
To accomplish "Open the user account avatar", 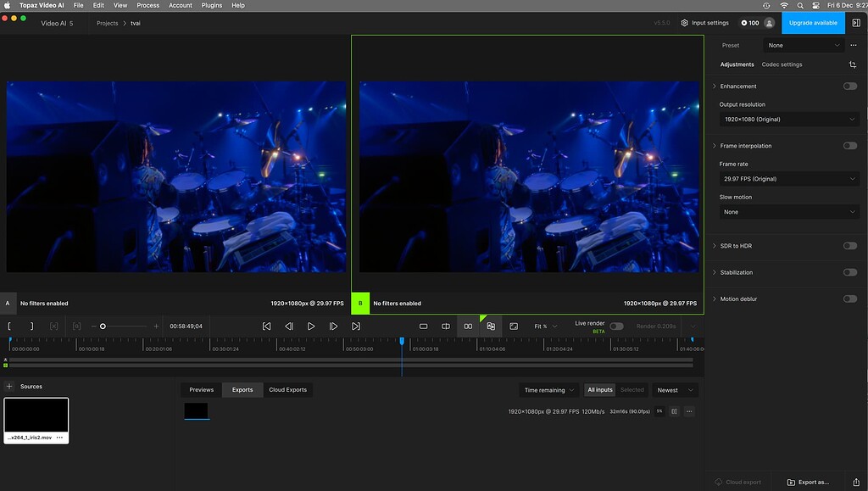I will click(770, 23).
